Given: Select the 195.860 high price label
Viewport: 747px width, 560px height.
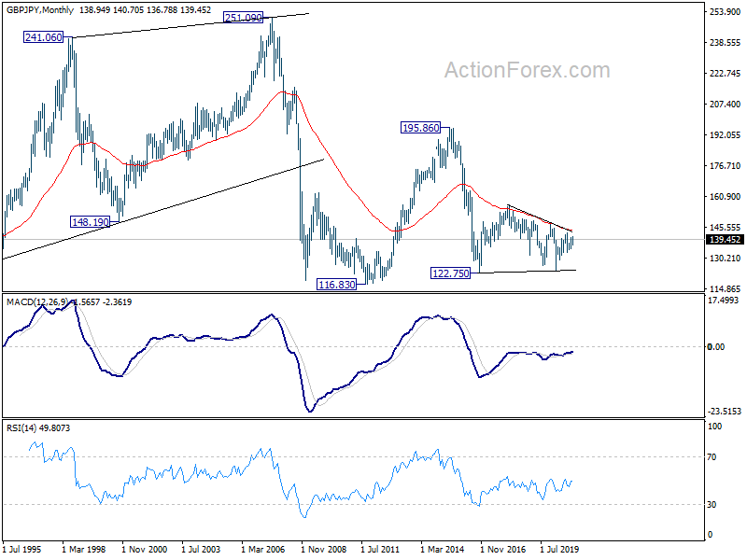Looking at the screenshot, I should 421,128.
